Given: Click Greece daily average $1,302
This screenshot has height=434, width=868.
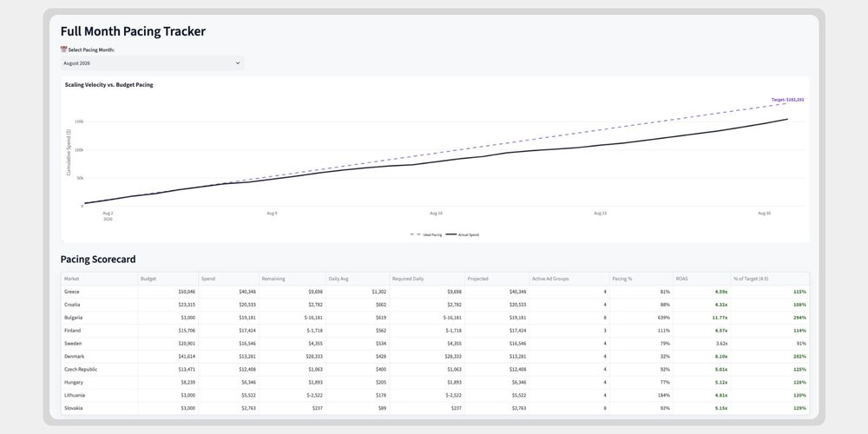Looking at the screenshot, I should coord(379,292).
